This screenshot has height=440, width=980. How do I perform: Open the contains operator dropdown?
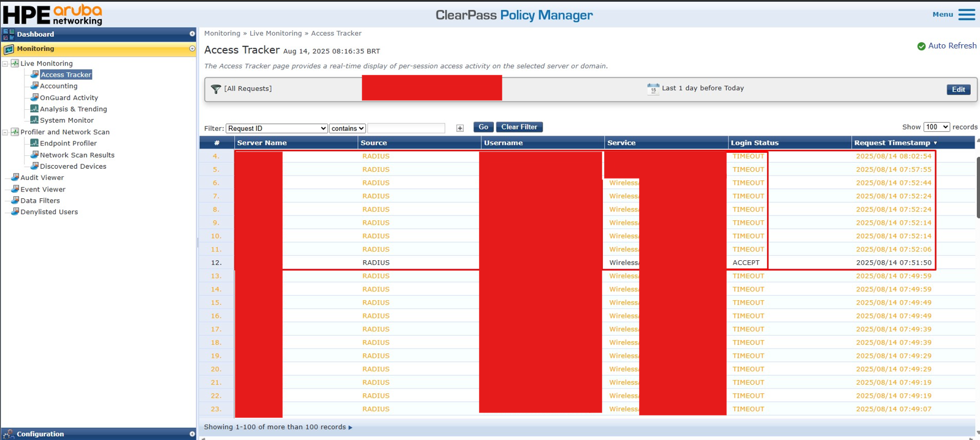pyautogui.click(x=348, y=128)
